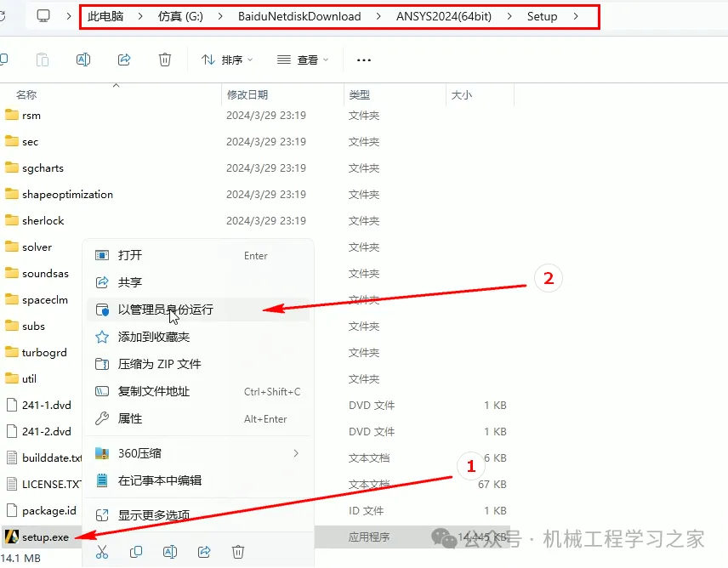Click the text document icon of LICENSE.TXT
The width and height of the screenshot is (728, 568).
[x=12, y=484]
